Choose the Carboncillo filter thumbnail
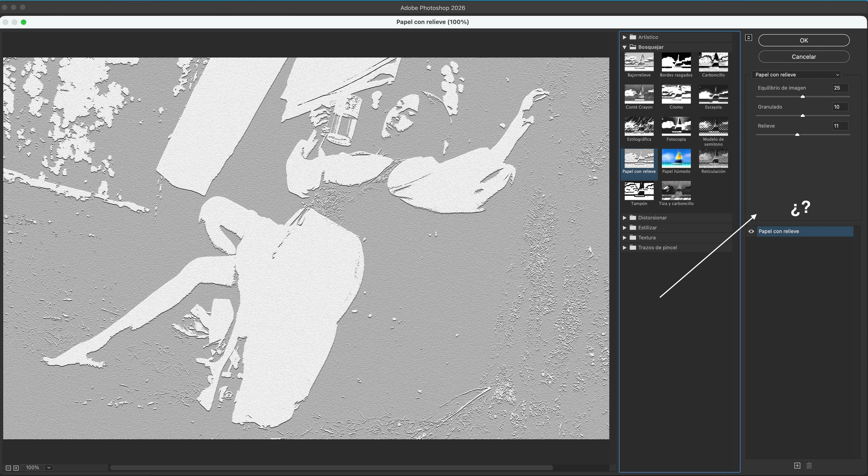This screenshot has height=476, width=868. pyautogui.click(x=713, y=62)
